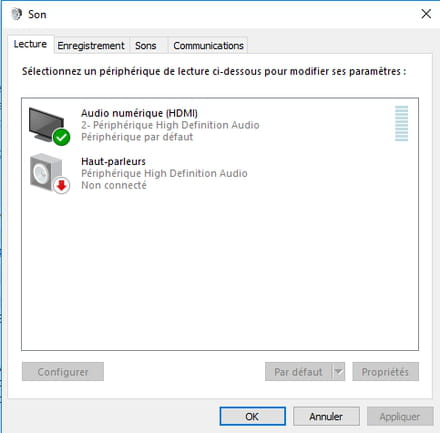Image resolution: width=440 pixels, height=433 pixels.
Task: Confirm with the OK button
Action: coord(252,416)
